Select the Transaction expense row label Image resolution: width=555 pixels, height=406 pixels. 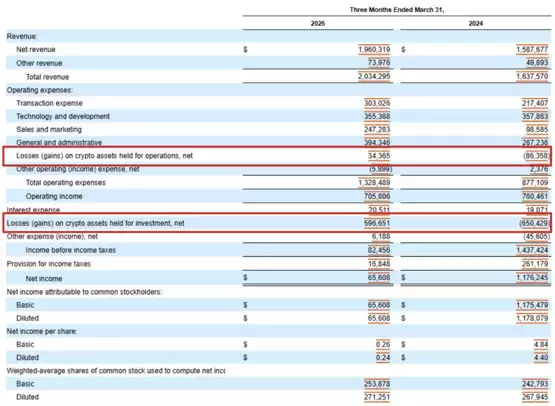coord(49,103)
